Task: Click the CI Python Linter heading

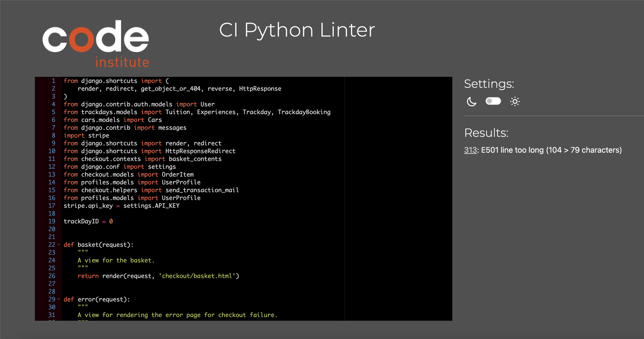Action: 297,30
